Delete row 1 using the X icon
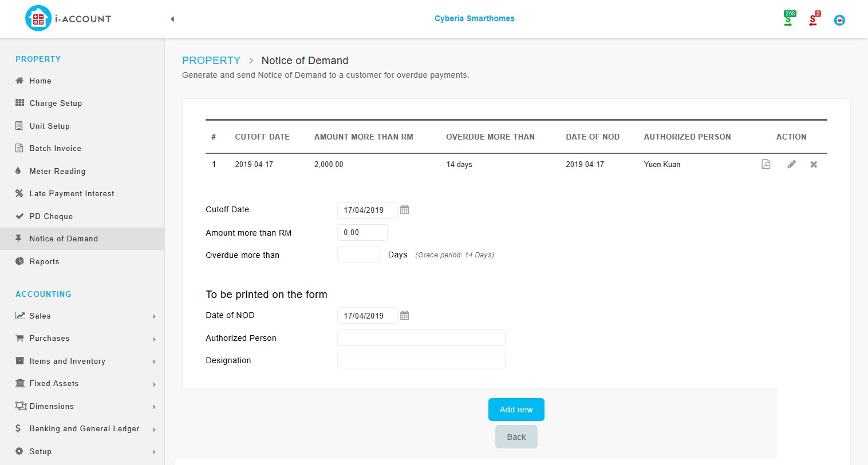Viewport: 868px width, 465px height. [x=814, y=165]
